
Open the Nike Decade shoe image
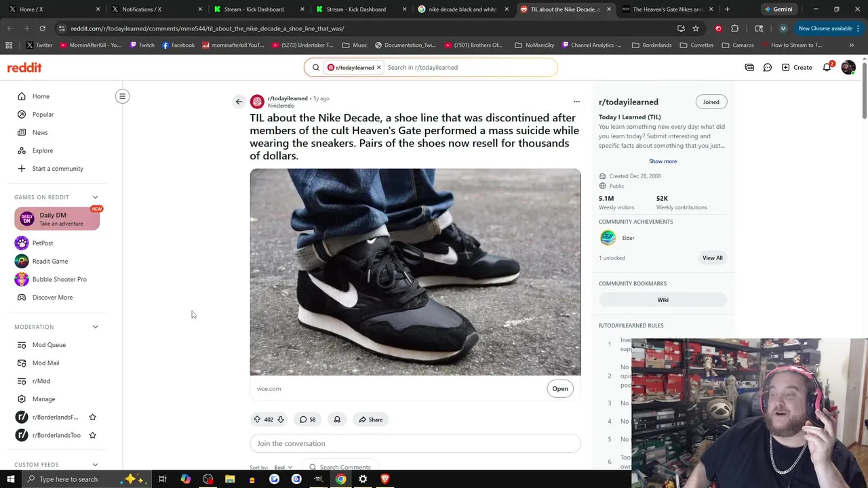pos(415,272)
